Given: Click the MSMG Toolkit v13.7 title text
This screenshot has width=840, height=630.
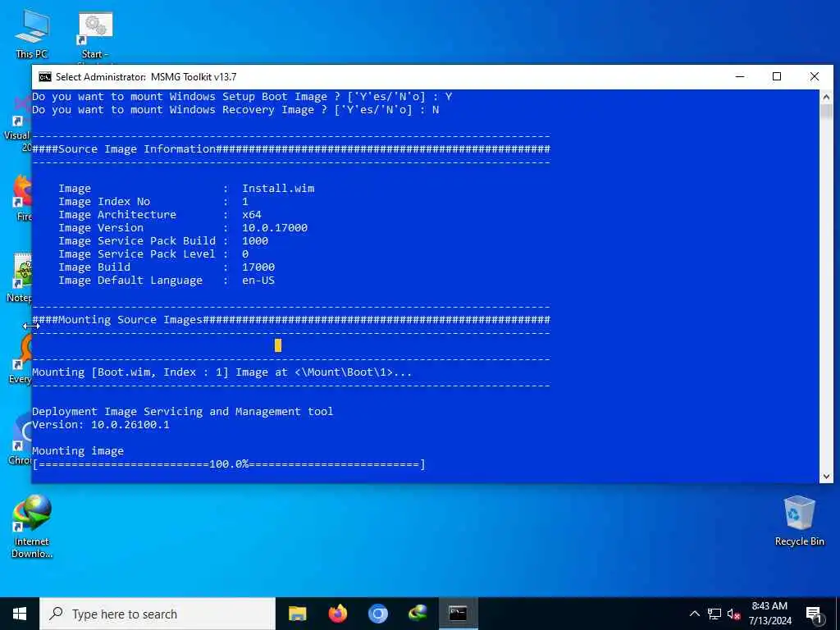Looking at the screenshot, I should tap(194, 76).
